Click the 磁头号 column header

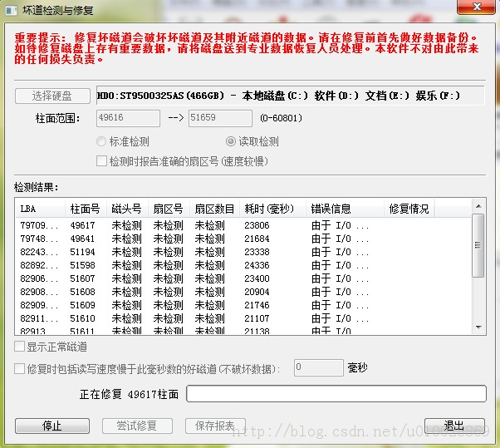[x=127, y=209]
